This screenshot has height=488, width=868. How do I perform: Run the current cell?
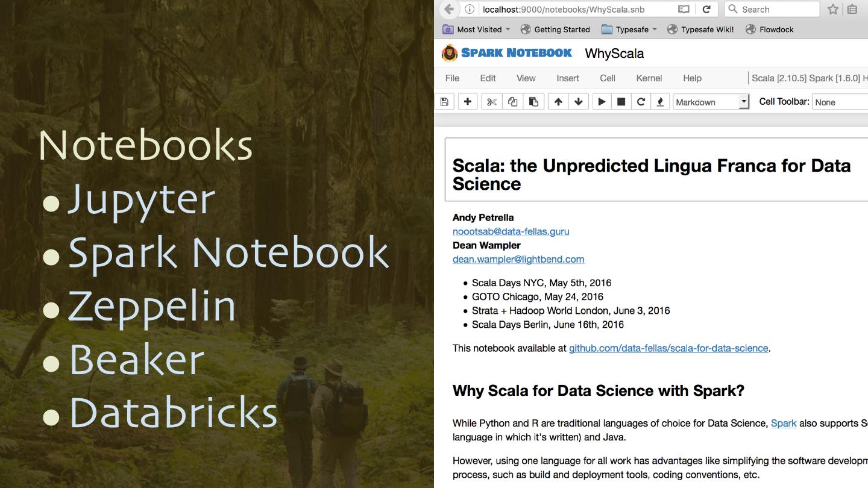click(x=602, y=102)
